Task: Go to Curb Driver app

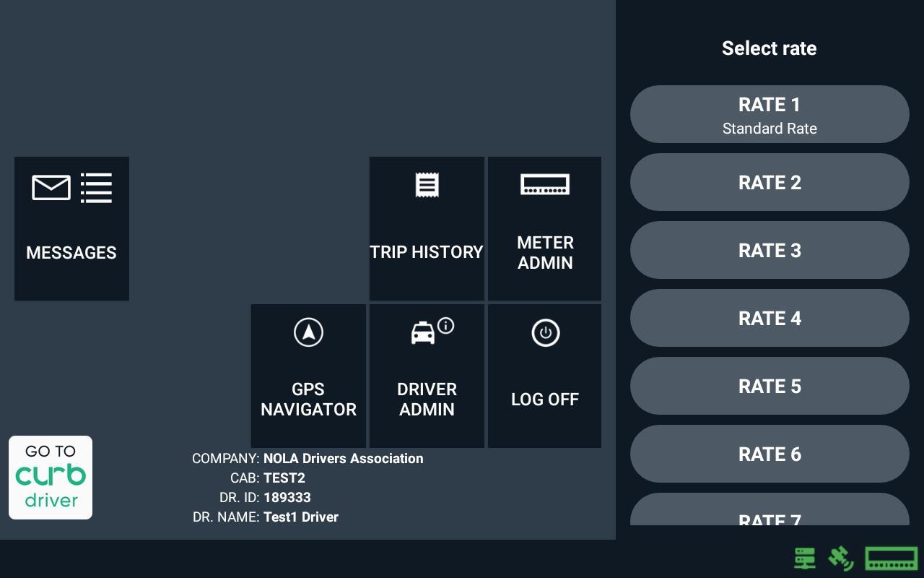Action: tap(51, 478)
